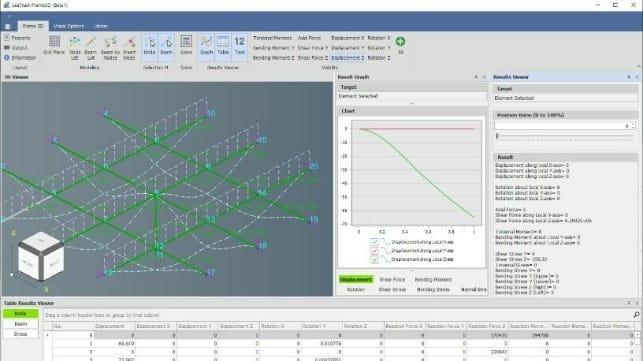
Task: Switch to the Visual Options ribbon tab
Action: (x=68, y=26)
